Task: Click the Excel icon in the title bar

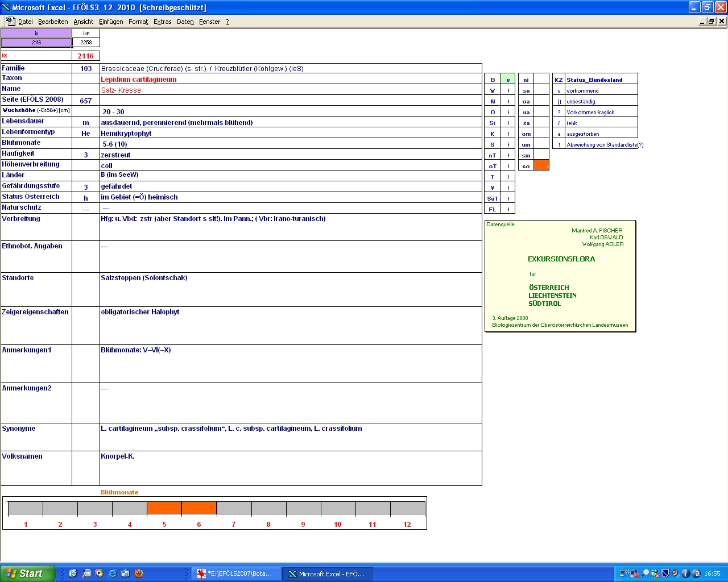Action: (x=6, y=7)
